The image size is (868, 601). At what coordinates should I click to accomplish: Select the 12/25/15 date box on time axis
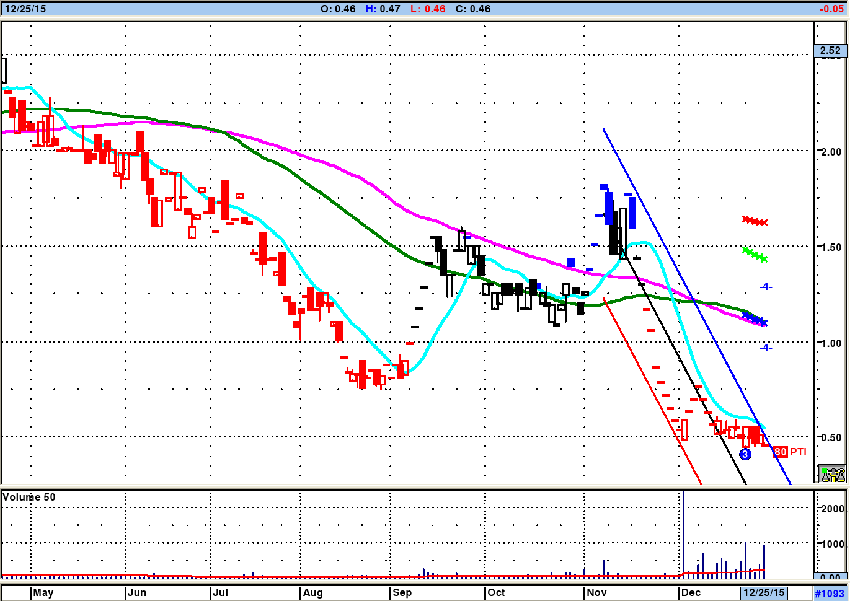(764, 592)
